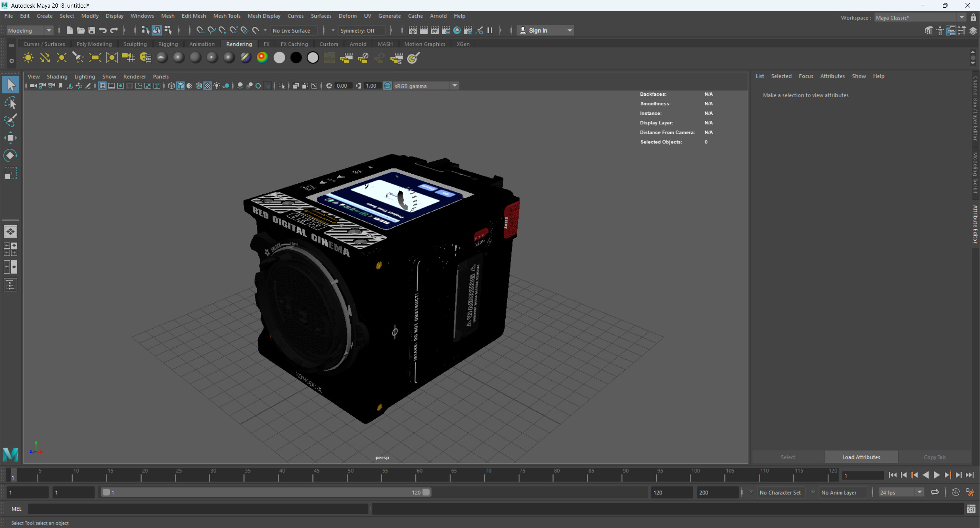
Task: Toggle the sRGB view transform ON button
Action: tap(387, 86)
